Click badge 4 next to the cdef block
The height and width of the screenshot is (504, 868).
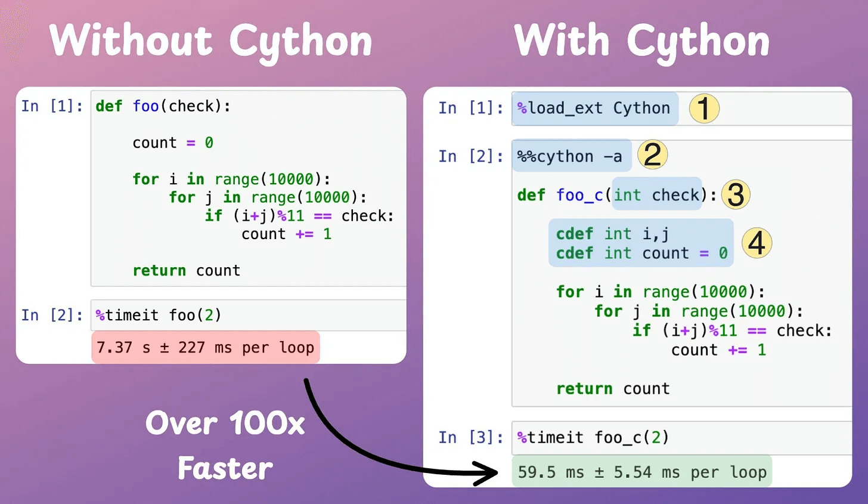tap(756, 243)
